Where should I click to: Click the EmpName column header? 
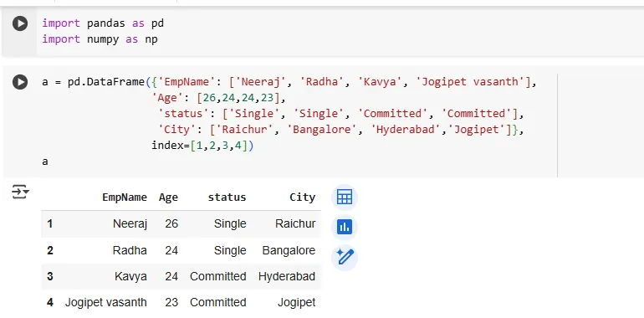coord(125,197)
